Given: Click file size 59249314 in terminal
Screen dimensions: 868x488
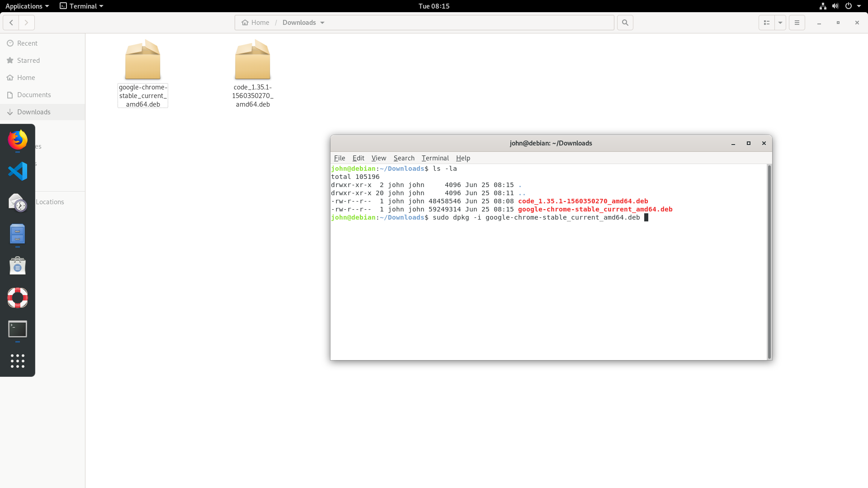Looking at the screenshot, I should coord(444,209).
